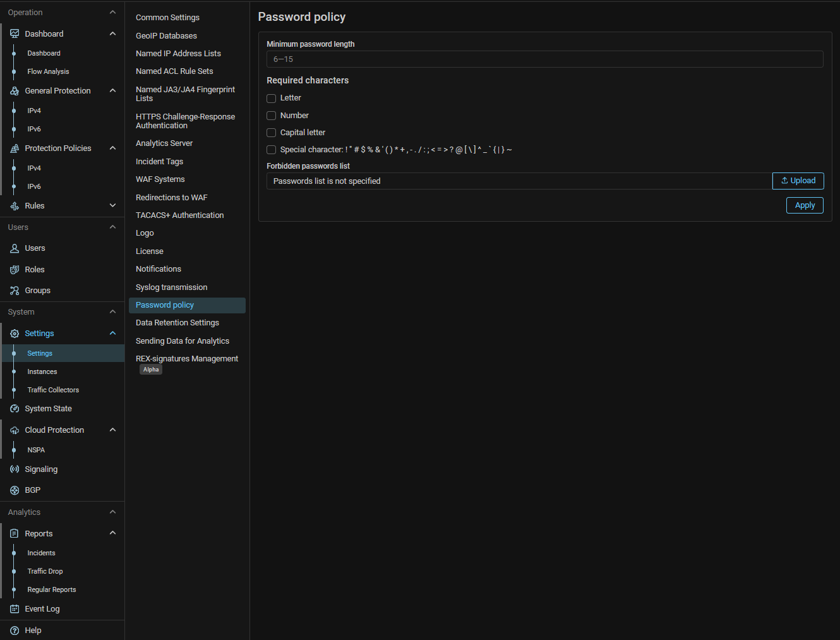Check the Capital letter option
840x640 pixels.
click(272, 133)
